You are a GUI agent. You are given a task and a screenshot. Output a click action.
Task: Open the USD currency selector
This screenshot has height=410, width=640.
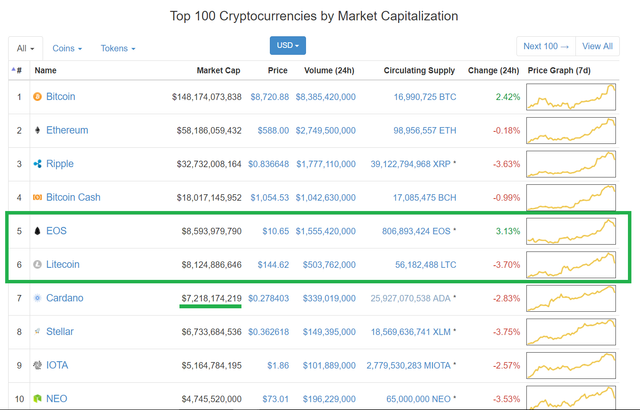288,46
